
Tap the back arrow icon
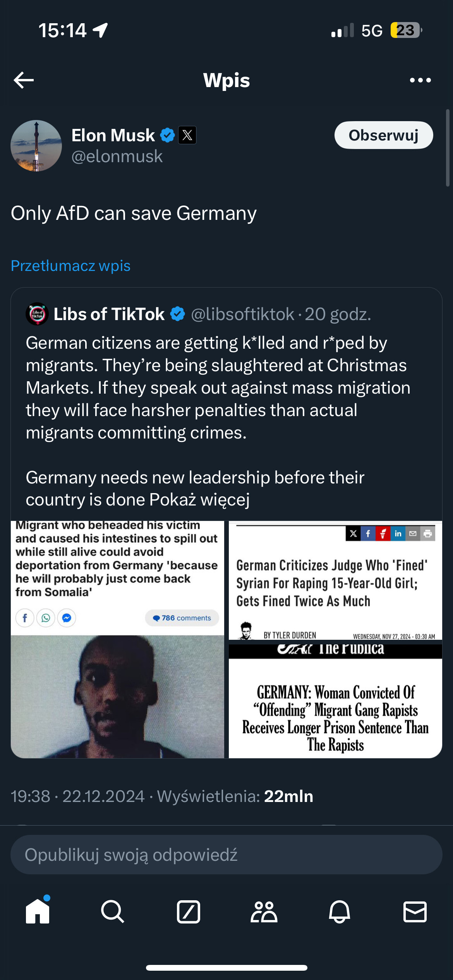coord(24,80)
